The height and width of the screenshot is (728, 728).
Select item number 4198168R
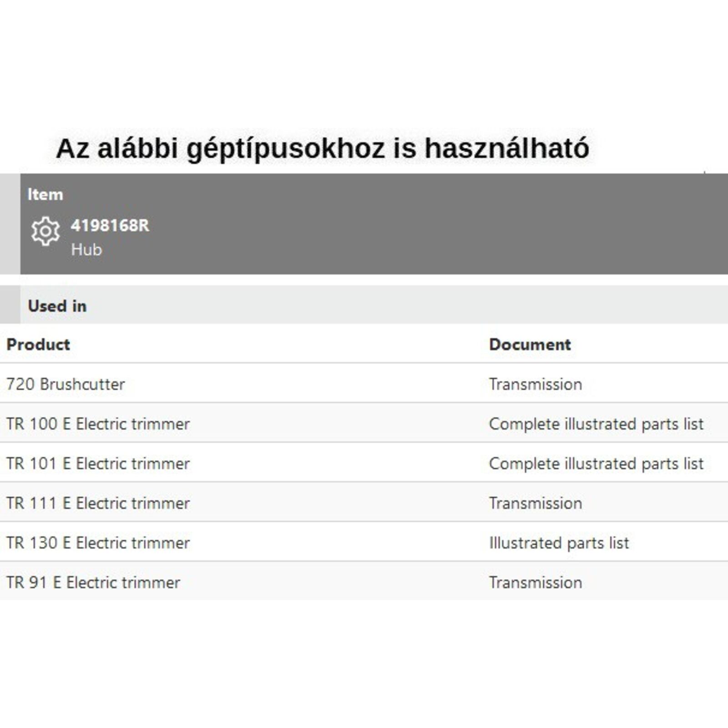[x=110, y=225]
